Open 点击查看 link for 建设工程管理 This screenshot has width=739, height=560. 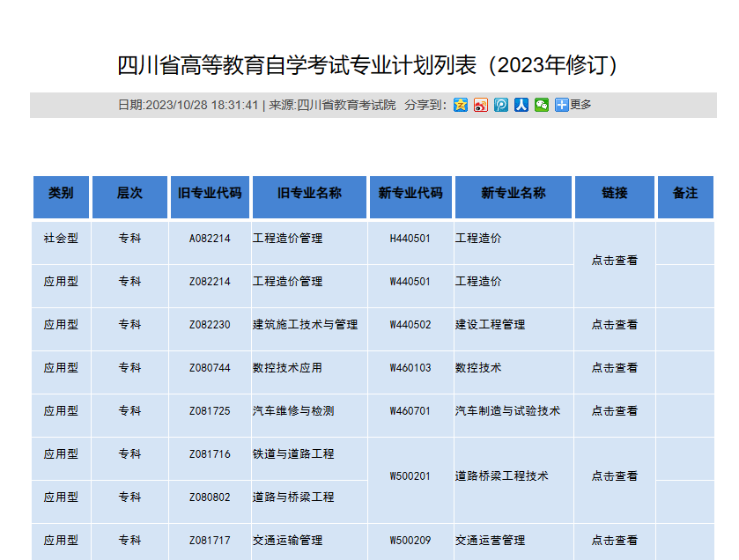pyautogui.click(x=614, y=324)
